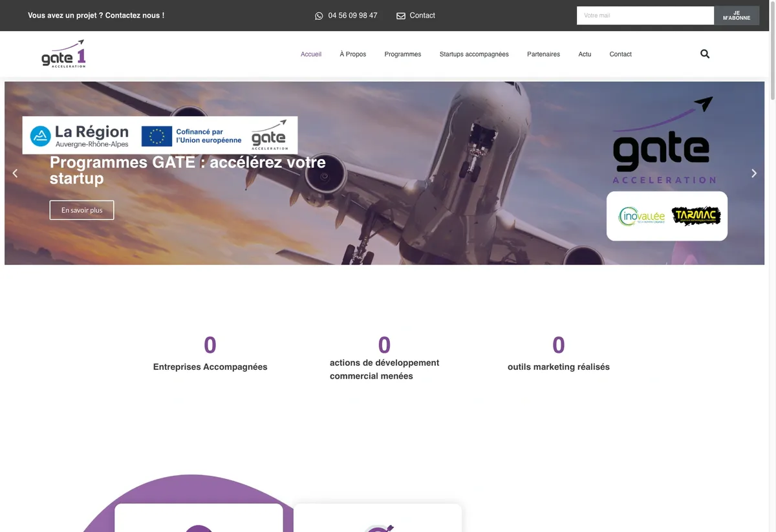Viewport: 776px width, 532px height.
Task: Click the envelope Contact icon in top bar
Action: (401, 16)
